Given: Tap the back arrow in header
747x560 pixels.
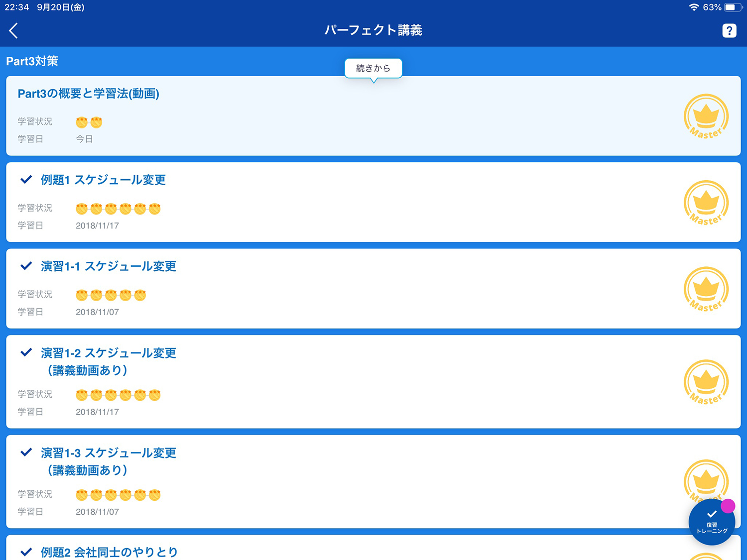Looking at the screenshot, I should point(14,30).
